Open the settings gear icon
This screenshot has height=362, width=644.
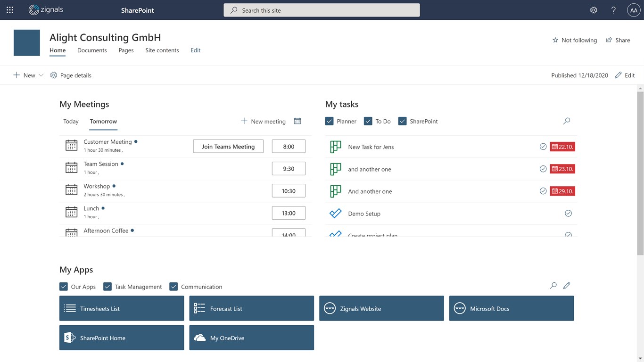(x=594, y=10)
